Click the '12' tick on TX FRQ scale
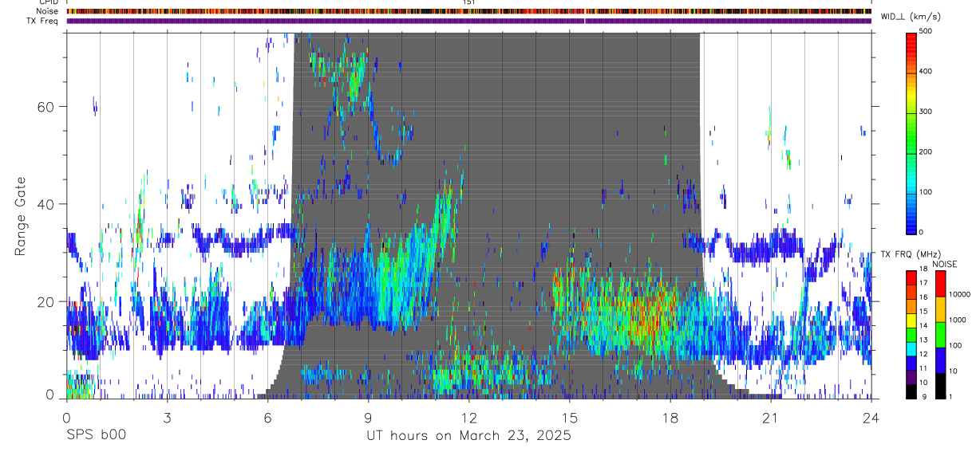The width and height of the screenshot is (980, 452). (x=923, y=354)
